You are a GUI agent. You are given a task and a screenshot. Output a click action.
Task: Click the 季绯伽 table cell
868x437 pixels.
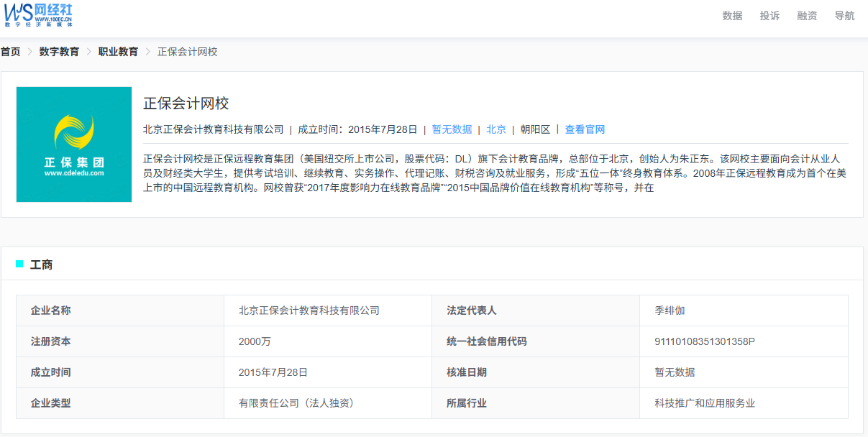pos(744,310)
